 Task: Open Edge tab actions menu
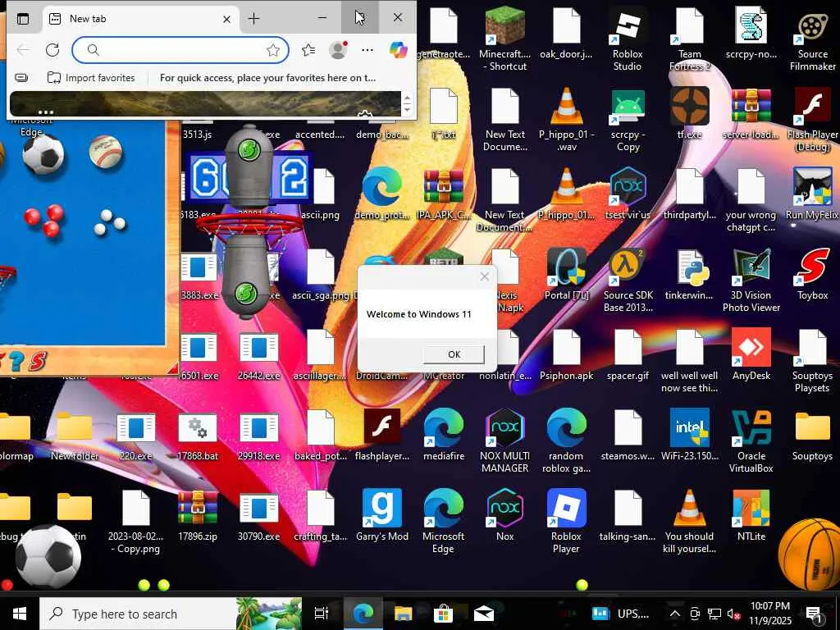pos(23,20)
